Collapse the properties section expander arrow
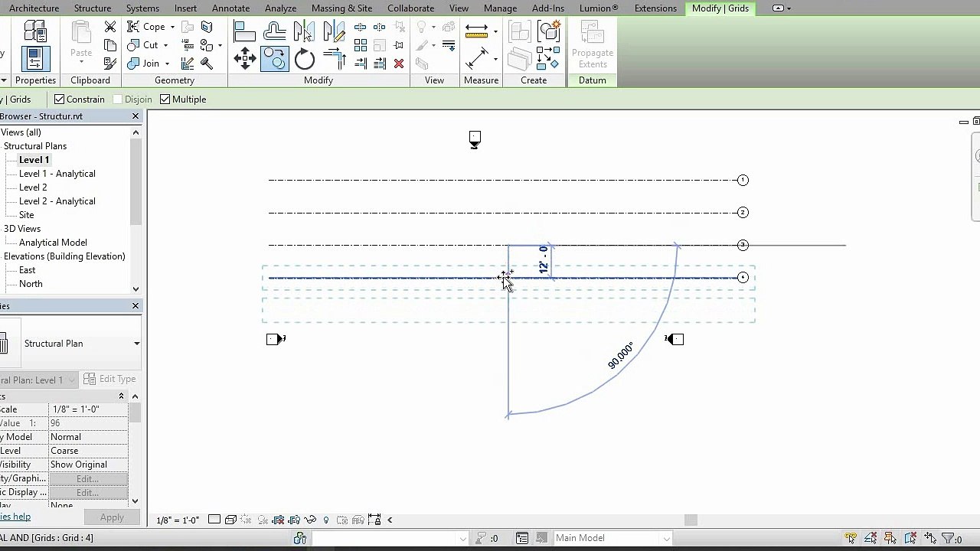Image resolution: width=980 pixels, height=551 pixels. point(121,396)
